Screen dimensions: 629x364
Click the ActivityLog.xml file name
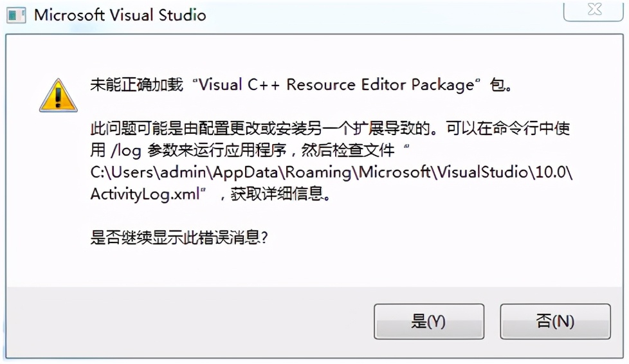(x=145, y=194)
